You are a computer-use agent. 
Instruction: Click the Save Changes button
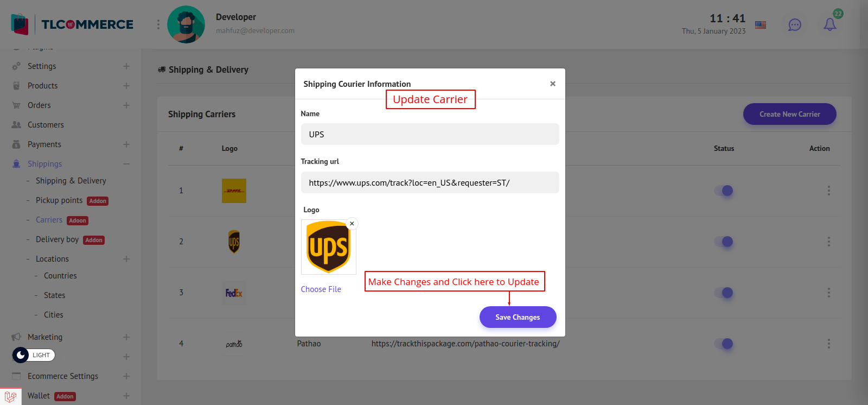point(518,317)
